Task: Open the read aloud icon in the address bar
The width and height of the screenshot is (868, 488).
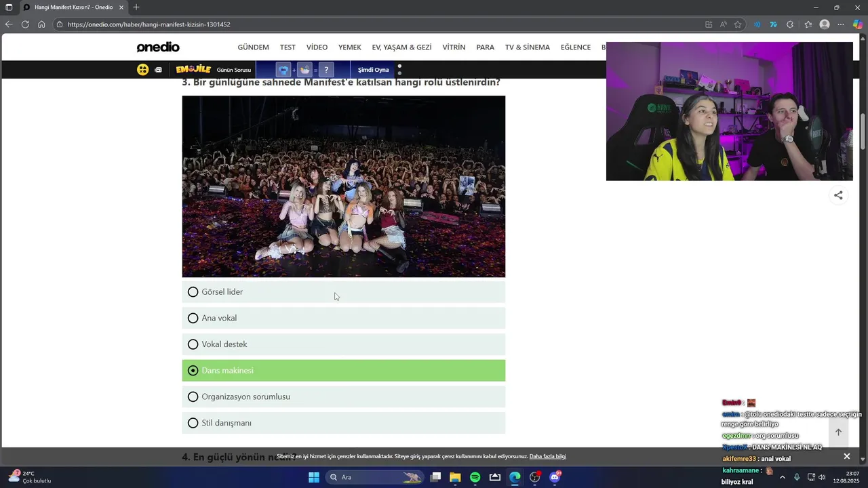Action: click(x=724, y=24)
